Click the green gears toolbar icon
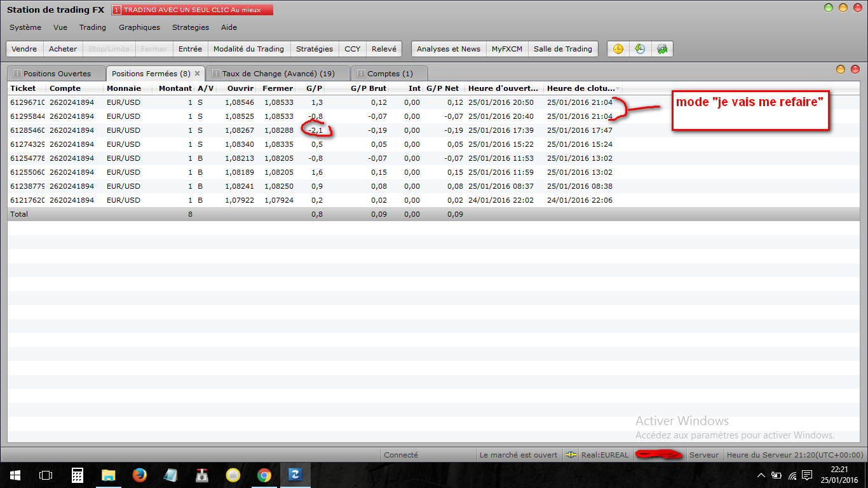The height and width of the screenshot is (488, 868). click(662, 49)
